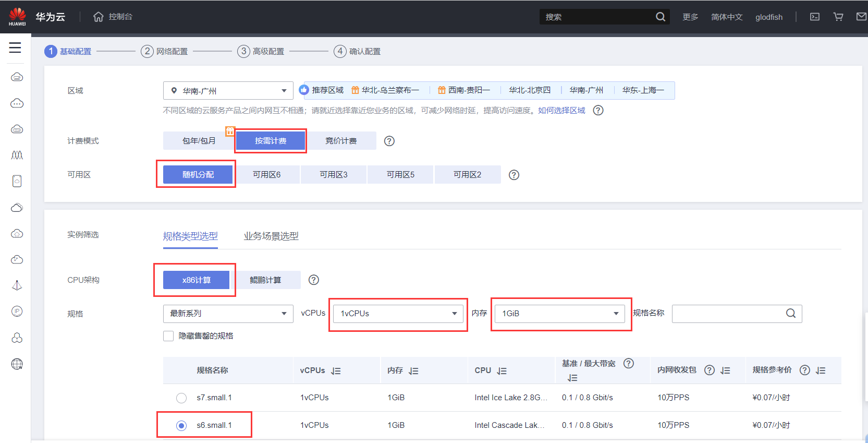Select x86计算 CPU architecture

(x=197, y=280)
